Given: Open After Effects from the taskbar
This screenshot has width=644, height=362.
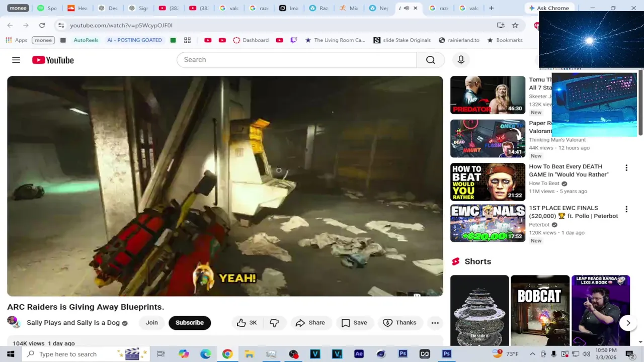Looking at the screenshot, I should (359, 354).
